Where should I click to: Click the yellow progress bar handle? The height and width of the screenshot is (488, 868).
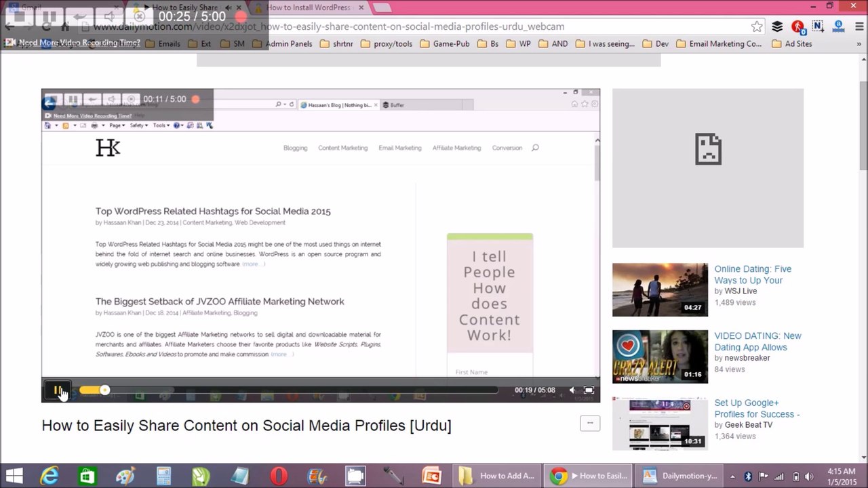coord(104,390)
